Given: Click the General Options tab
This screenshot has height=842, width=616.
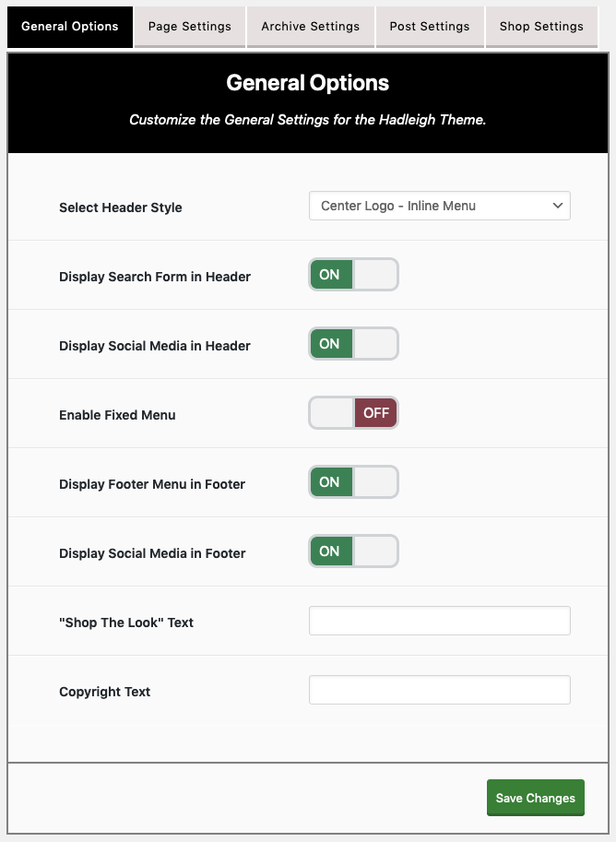Looking at the screenshot, I should 70,27.
